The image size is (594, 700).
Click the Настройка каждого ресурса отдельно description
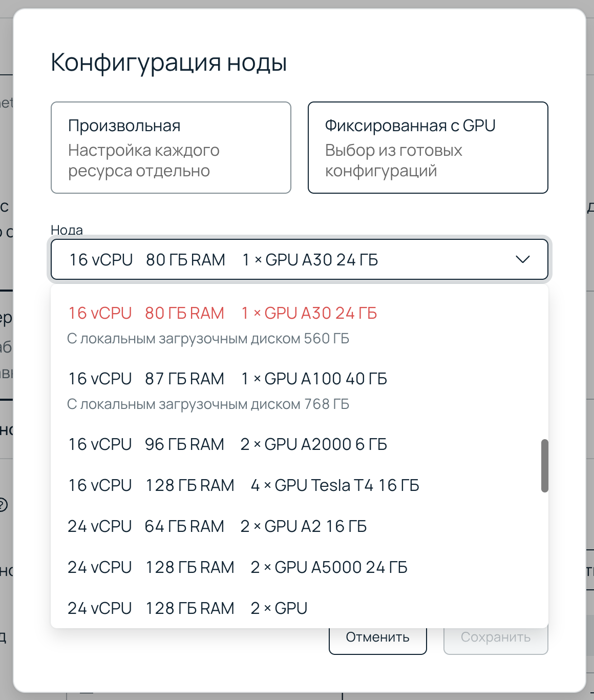coord(144,160)
